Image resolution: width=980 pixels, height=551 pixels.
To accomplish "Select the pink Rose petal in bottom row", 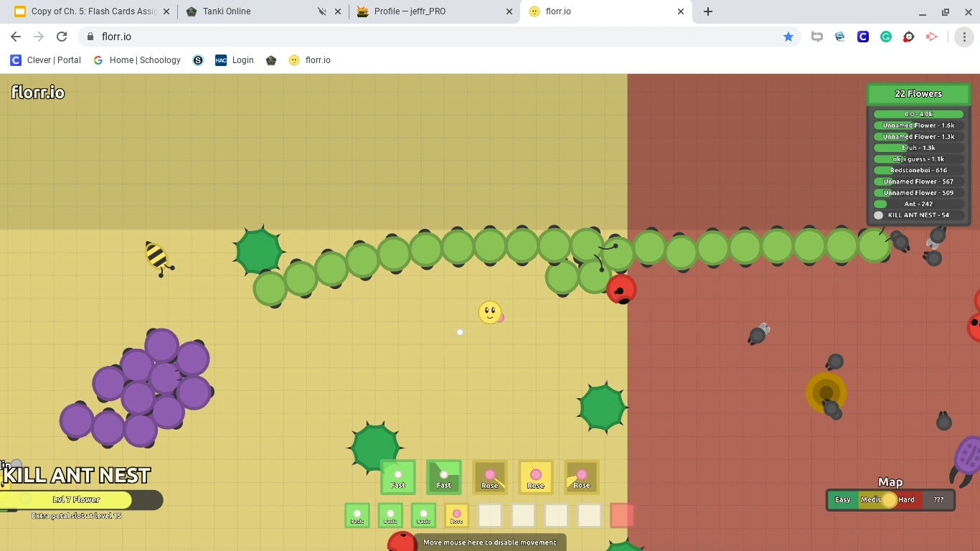I will 456,515.
